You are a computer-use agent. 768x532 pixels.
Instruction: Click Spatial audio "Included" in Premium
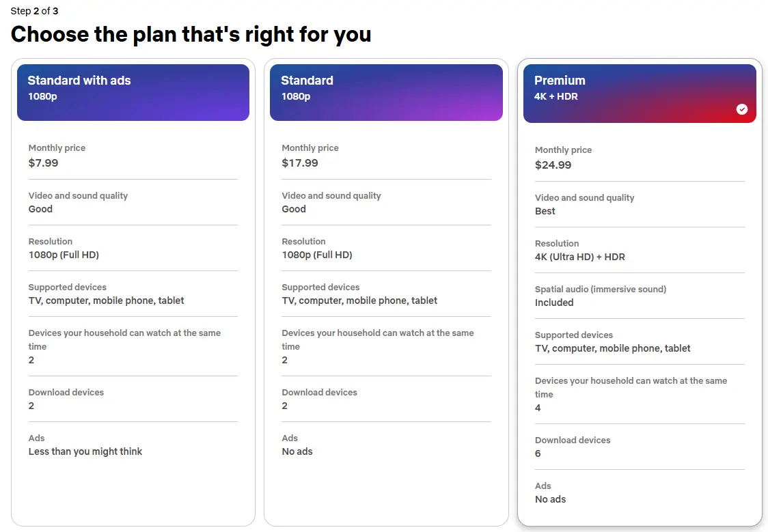pos(554,303)
